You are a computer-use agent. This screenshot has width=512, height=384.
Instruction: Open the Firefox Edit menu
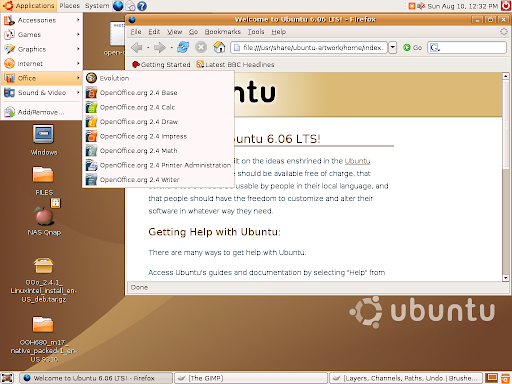click(x=154, y=32)
